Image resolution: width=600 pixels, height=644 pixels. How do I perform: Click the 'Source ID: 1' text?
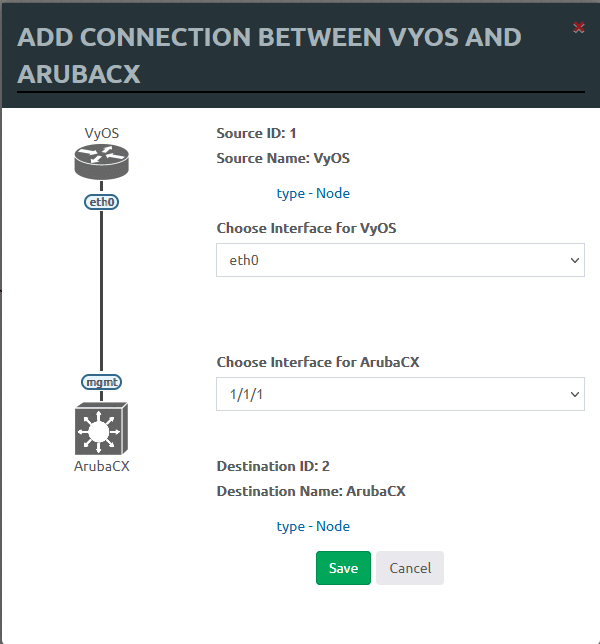tap(256, 132)
